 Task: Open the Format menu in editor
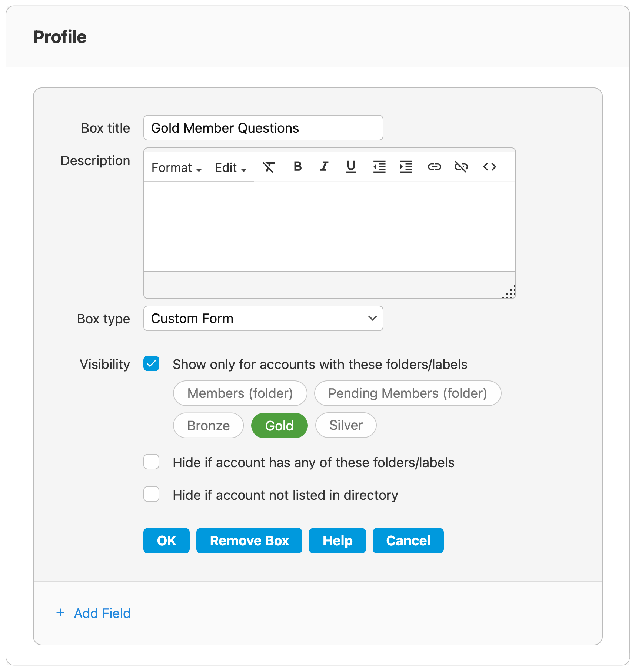coord(176,168)
